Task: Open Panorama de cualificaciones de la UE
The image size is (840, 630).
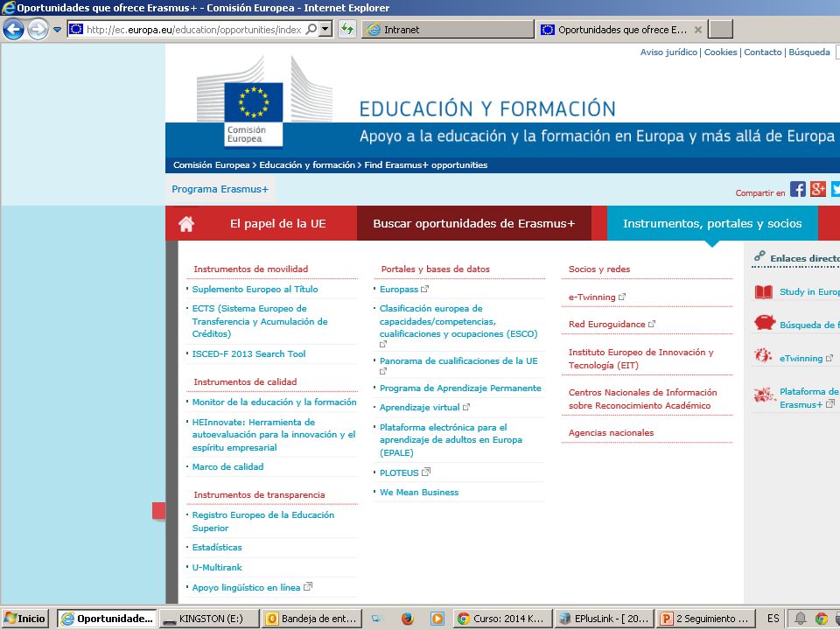Action: coord(458,361)
